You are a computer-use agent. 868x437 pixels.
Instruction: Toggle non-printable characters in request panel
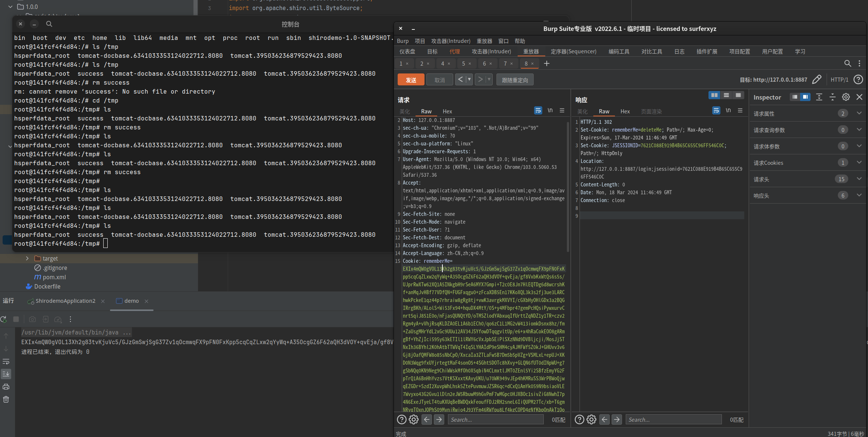pyautogui.click(x=550, y=110)
